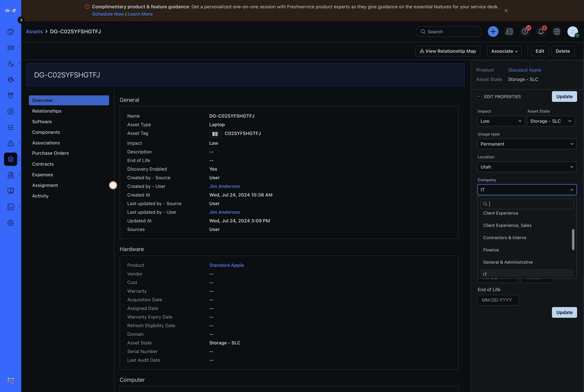The width and height of the screenshot is (584, 392).
Task: Open the document inbox sidebar icon
Action: click(10, 175)
